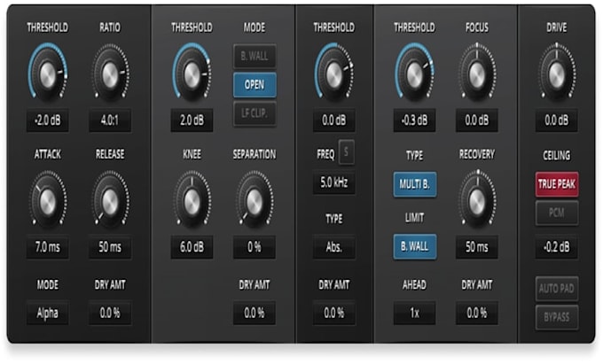This screenshot has height=364, width=603.
Task: Open the 1x AHEAD selector
Action: [415, 313]
